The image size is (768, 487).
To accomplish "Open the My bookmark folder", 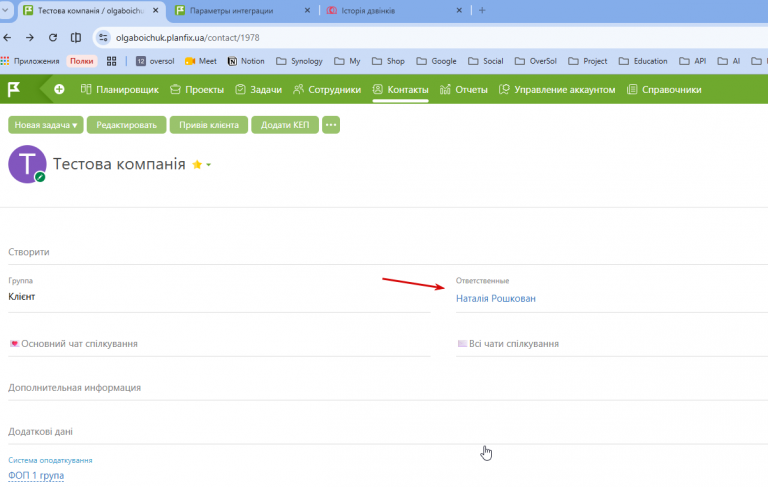I will pyautogui.click(x=347, y=61).
